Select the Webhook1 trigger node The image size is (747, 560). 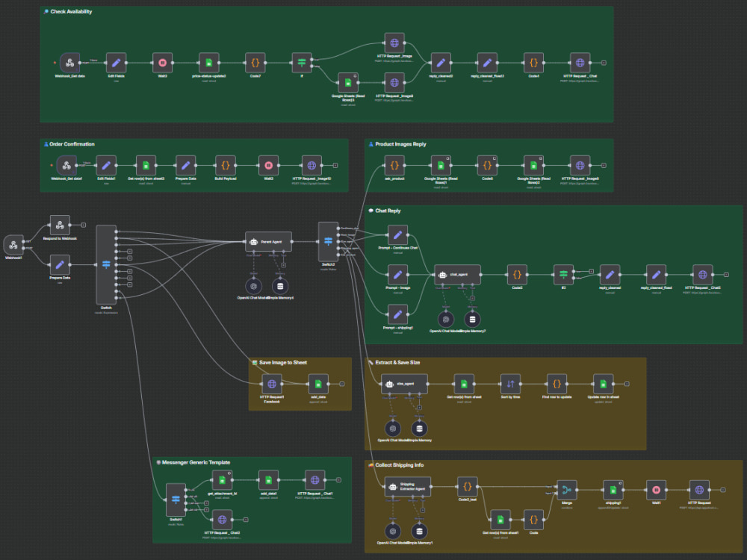click(x=13, y=245)
